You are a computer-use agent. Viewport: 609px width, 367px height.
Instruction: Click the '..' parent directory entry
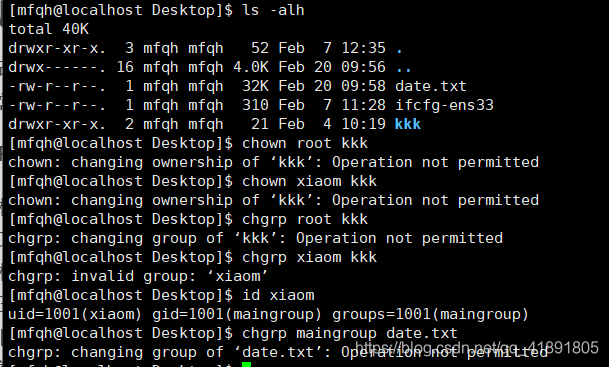point(404,69)
